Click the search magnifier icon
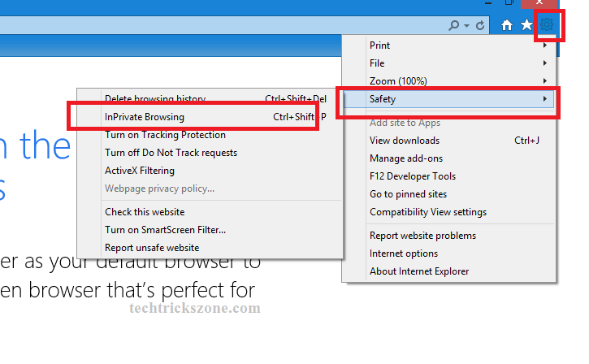The width and height of the screenshot is (589, 364). (x=454, y=25)
